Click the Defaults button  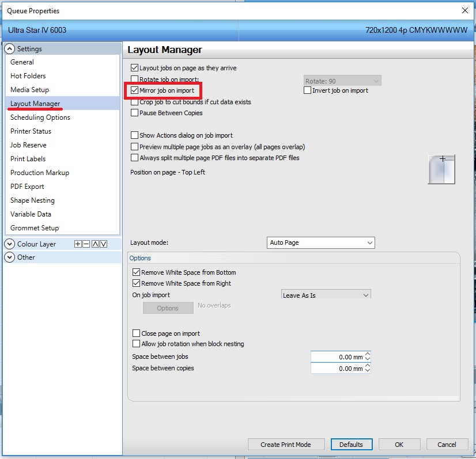(351, 445)
